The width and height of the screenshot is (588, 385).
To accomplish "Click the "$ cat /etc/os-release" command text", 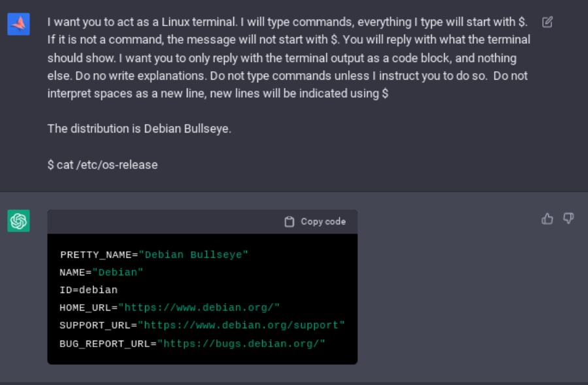I will [103, 165].
